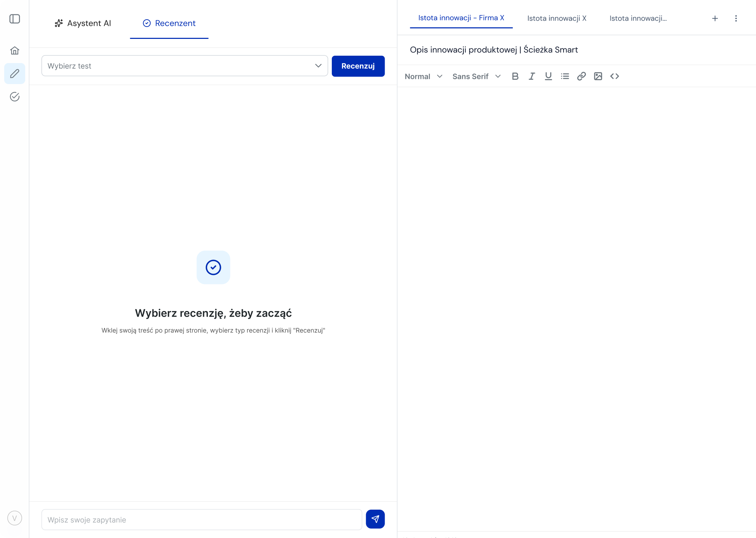Click the send message arrow icon
756x538 pixels.
click(375, 519)
